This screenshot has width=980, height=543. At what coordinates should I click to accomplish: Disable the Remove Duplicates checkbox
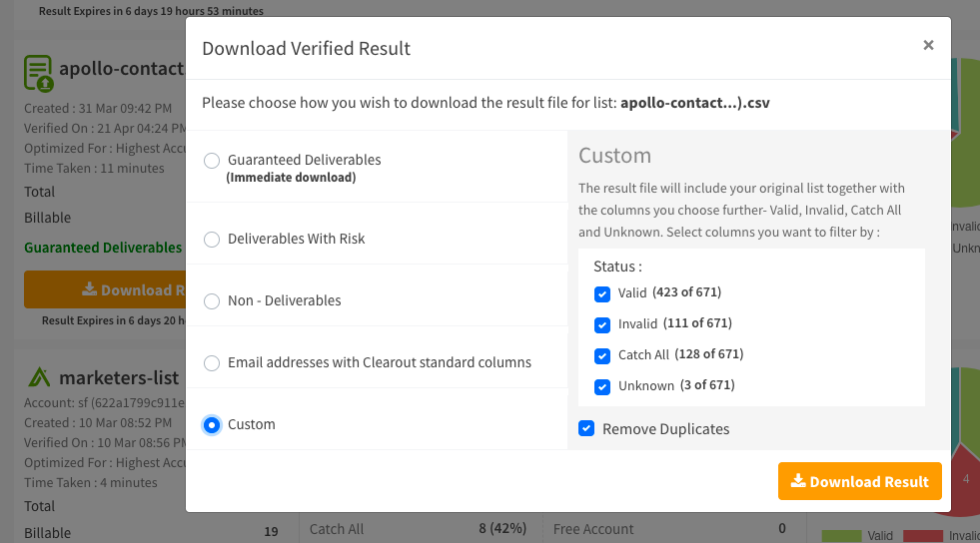tap(586, 428)
